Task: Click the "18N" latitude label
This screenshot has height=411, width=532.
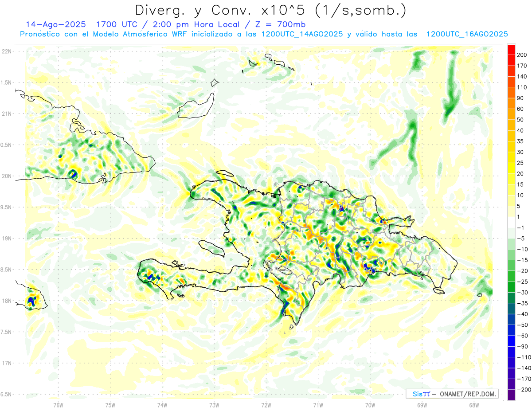Action: pos(6,301)
